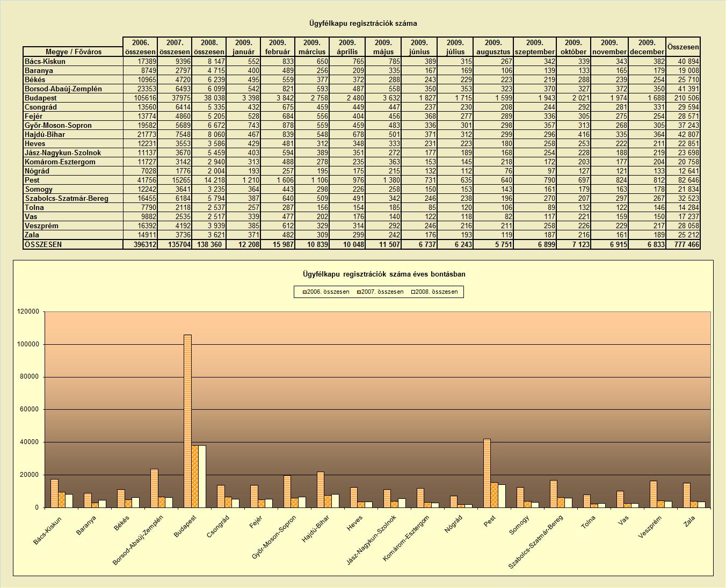Click the '20000' y-axis label
Screen dimensions: 726x588
click(30, 475)
